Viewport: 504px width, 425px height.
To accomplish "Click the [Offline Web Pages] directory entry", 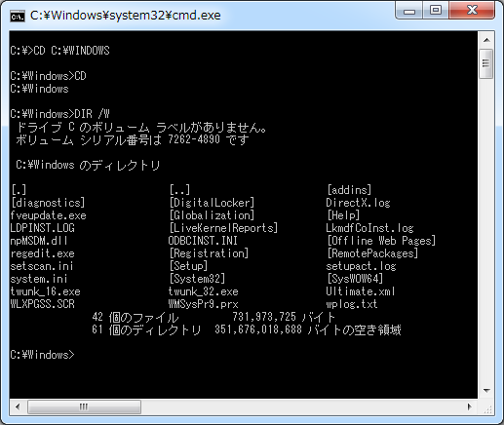I will pos(381,241).
